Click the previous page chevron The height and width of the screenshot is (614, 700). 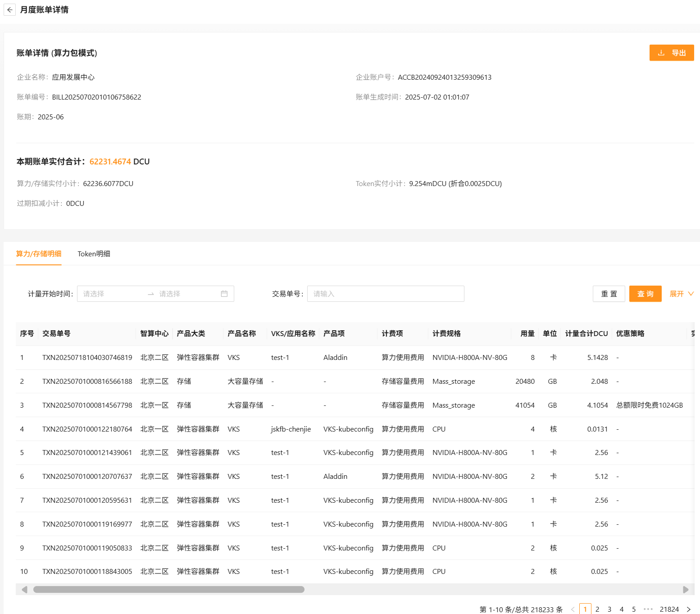[573, 609]
